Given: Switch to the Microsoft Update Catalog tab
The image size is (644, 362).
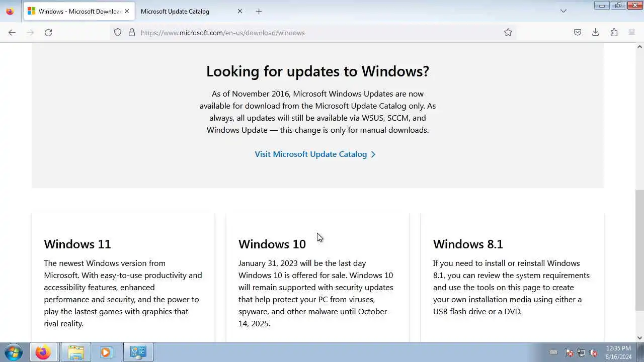Looking at the screenshot, I should pyautogui.click(x=191, y=11).
